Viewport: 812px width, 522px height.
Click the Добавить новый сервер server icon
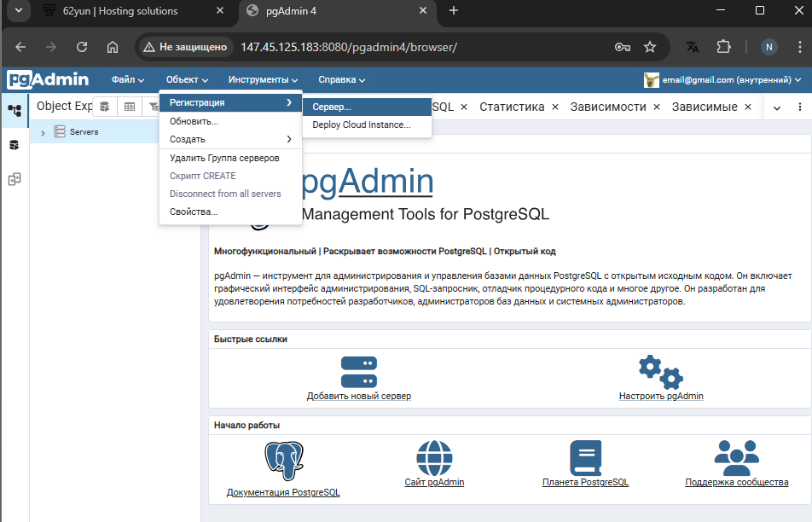(358, 369)
